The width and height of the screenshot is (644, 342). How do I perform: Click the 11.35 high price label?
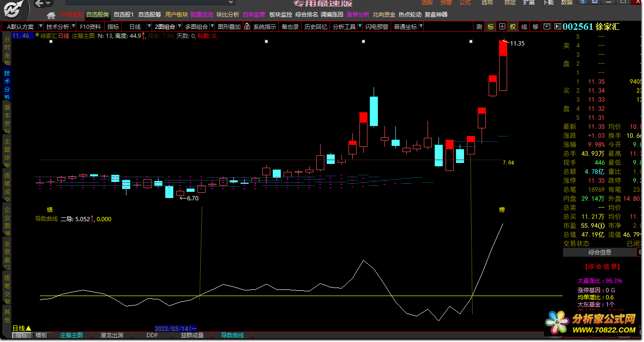(x=517, y=43)
